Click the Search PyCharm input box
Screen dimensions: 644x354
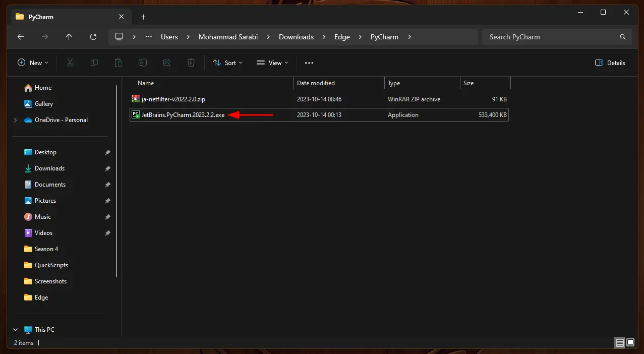[x=555, y=36]
